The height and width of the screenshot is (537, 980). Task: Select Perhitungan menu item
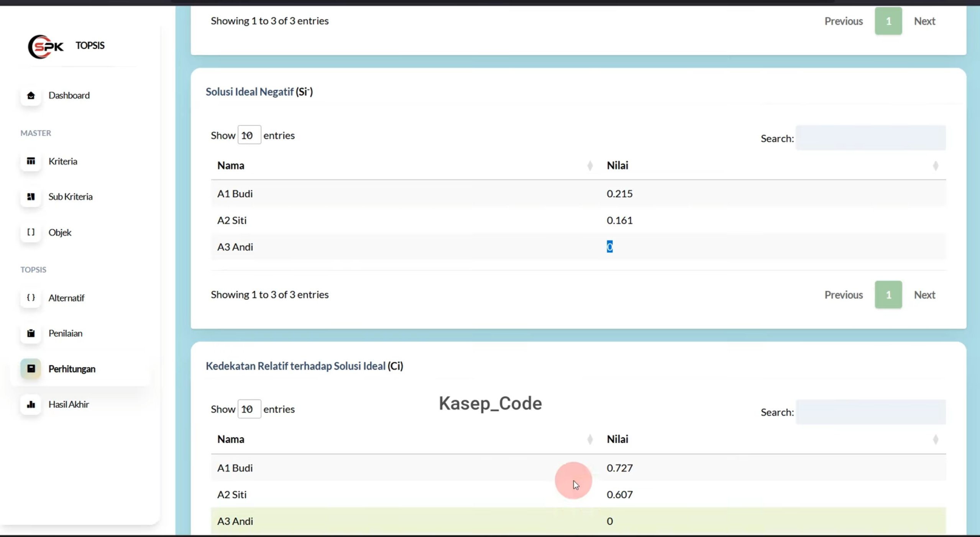(x=72, y=369)
